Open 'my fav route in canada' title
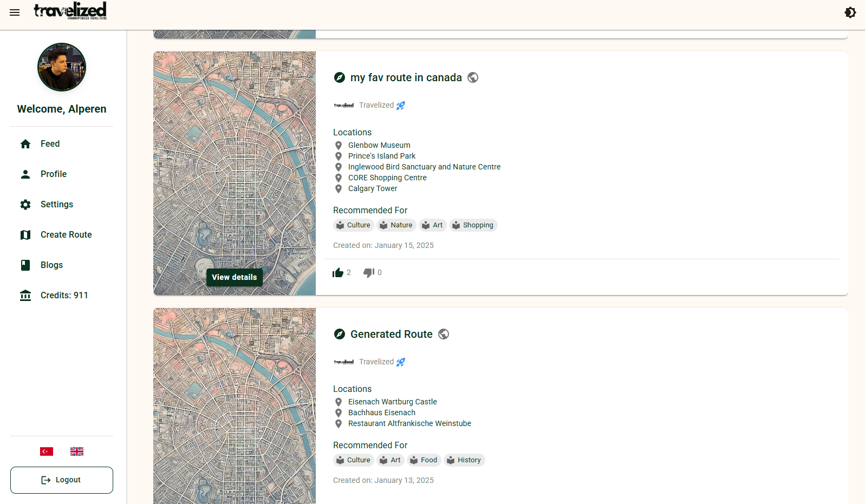Screen dimensions: 865x504 [406, 77]
